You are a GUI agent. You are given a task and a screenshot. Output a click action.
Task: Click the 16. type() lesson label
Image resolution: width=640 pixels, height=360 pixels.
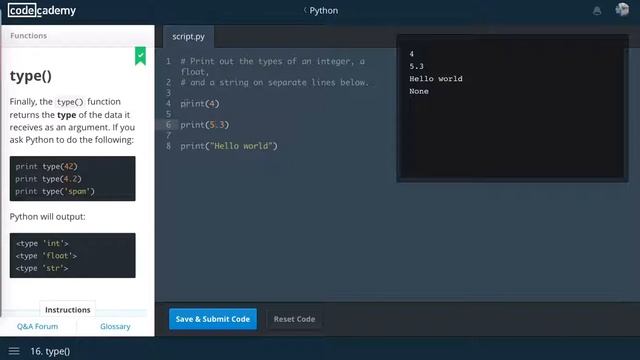tap(50, 351)
